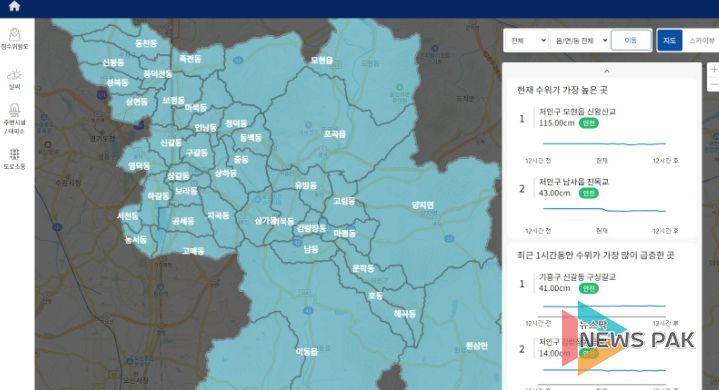
Task: Go to the home page icon
Action: tap(14, 6)
